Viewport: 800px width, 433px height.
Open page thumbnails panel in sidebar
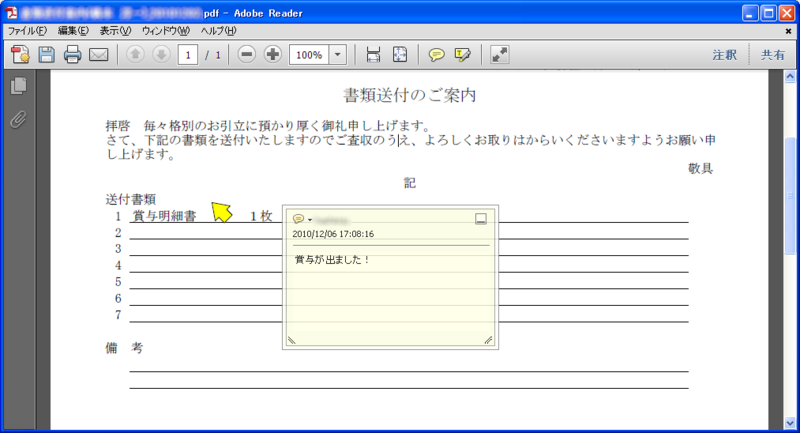click(18, 86)
